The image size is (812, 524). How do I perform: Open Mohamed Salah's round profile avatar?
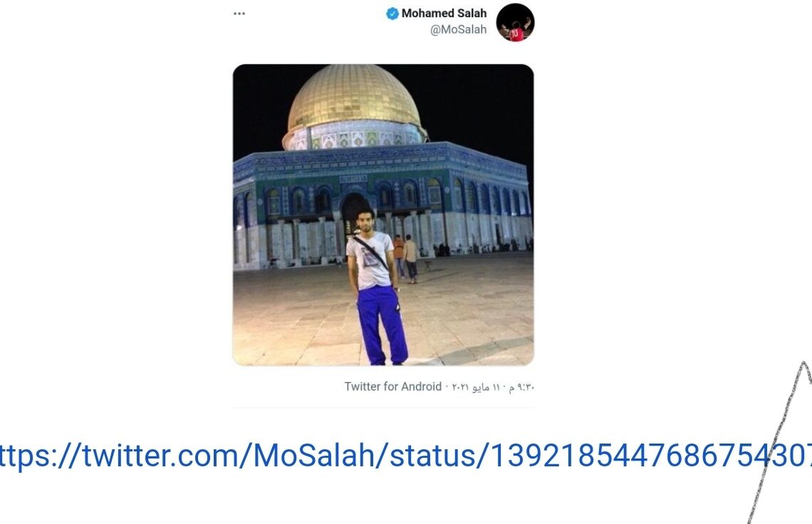pyautogui.click(x=515, y=22)
